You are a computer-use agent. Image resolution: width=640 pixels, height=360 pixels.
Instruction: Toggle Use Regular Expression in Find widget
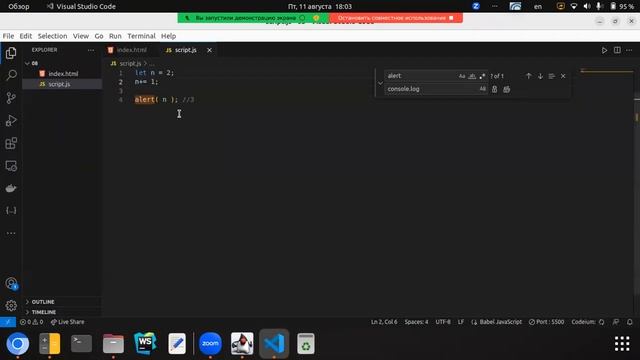(482, 76)
